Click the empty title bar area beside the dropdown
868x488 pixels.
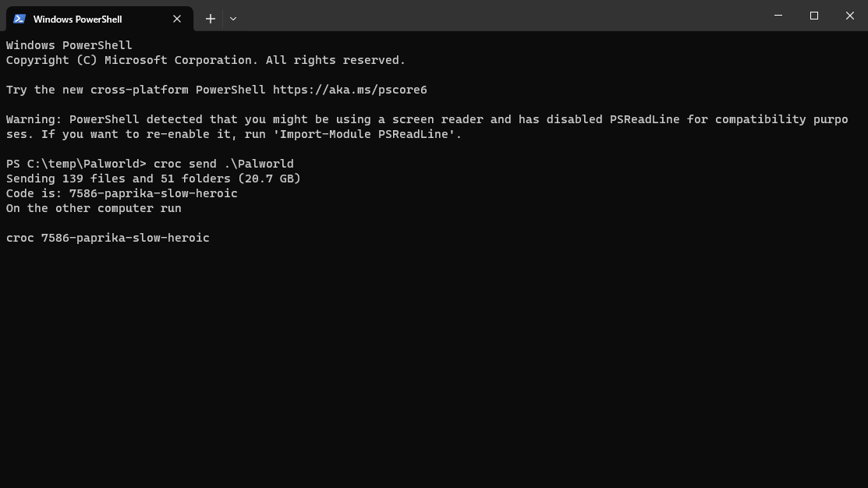pyautogui.click(x=498, y=16)
